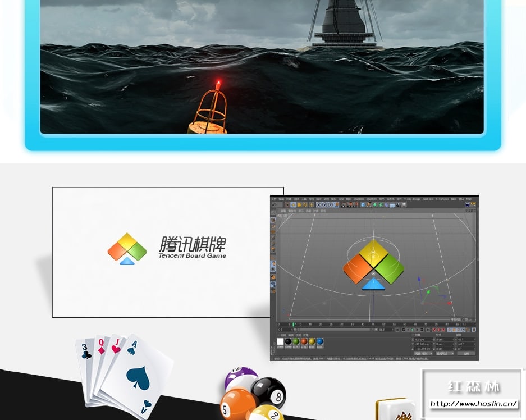
Task: Render the active view with clapperboard icon
Action: click(343, 204)
